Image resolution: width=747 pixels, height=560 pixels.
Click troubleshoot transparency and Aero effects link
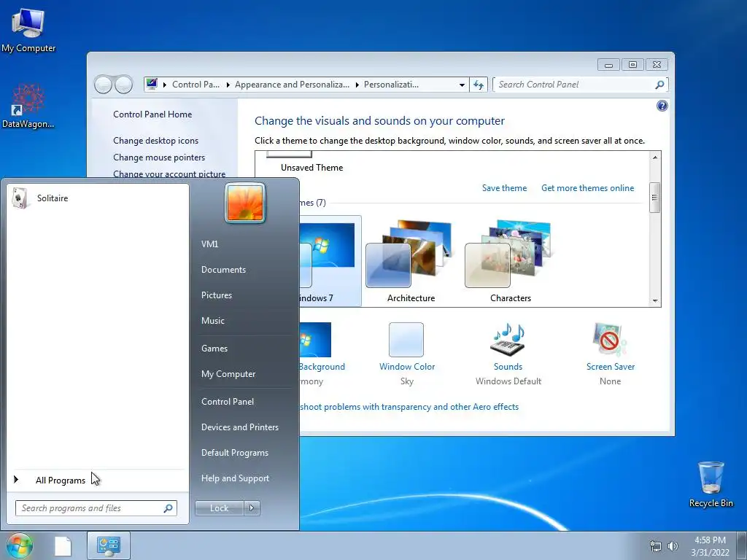coord(409,407)
